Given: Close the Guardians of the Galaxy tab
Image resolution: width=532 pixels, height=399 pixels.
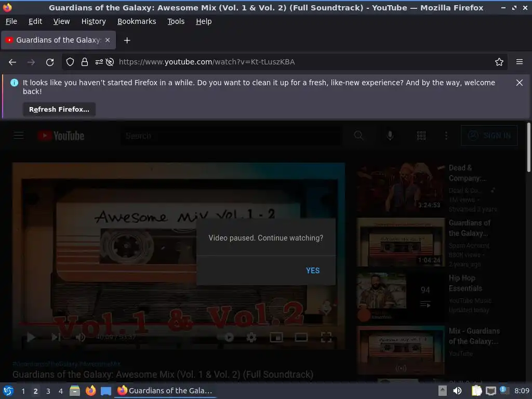Looking at the screenshot, I should point(108,40).
